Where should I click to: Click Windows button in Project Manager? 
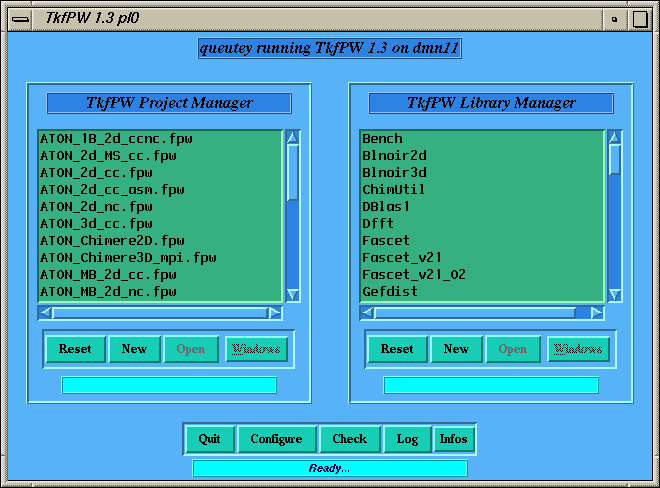pos(256,349)
